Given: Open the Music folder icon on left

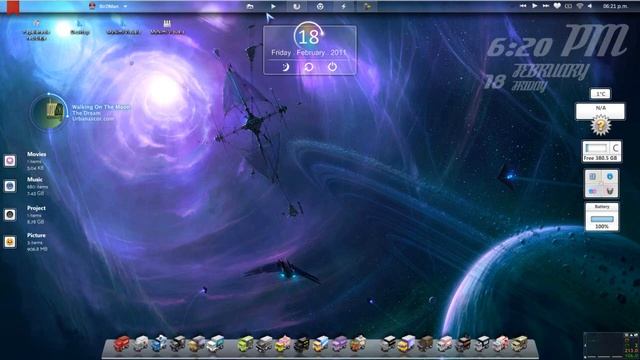Looking at the screenshot, I should point(10,186).
